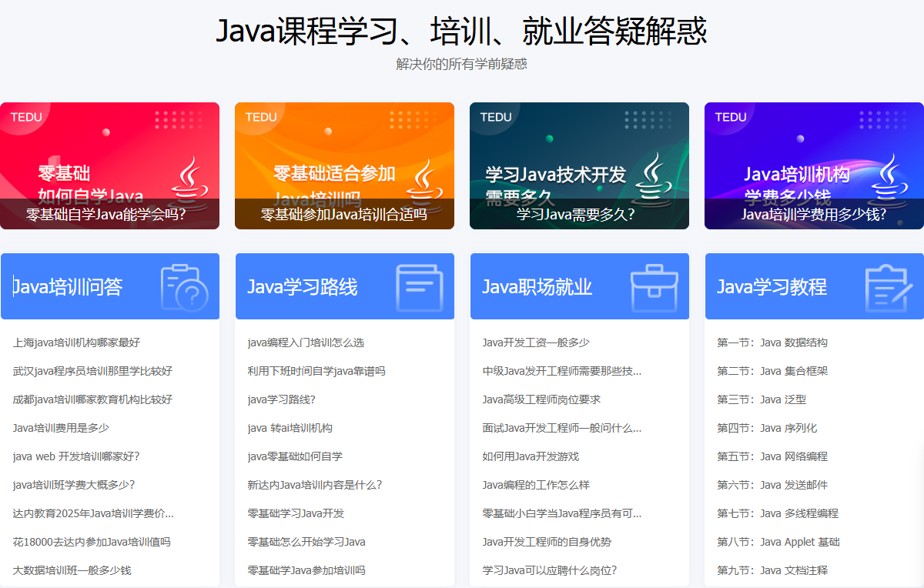Click the TEDU logo on the orange card
Viewport: 924px width, 588px height.
click(260, 117)
